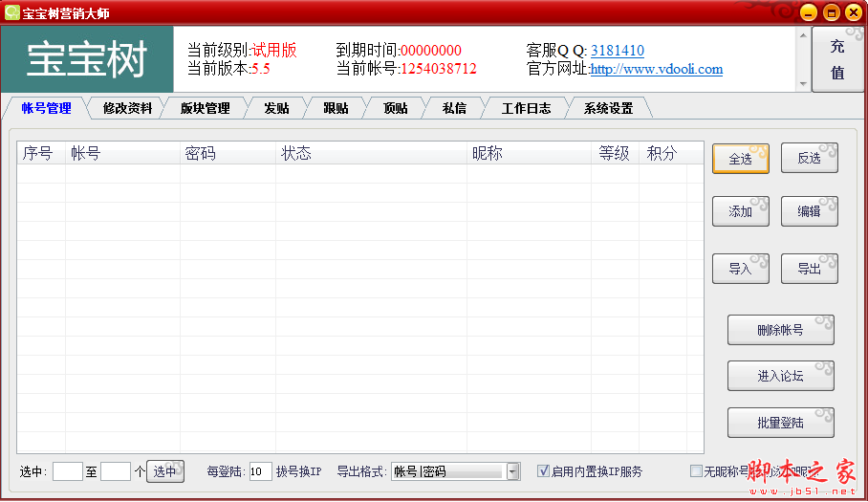Import accounts with 导入 button
Viewport: 868px width, 502px height.
(741, 269)
